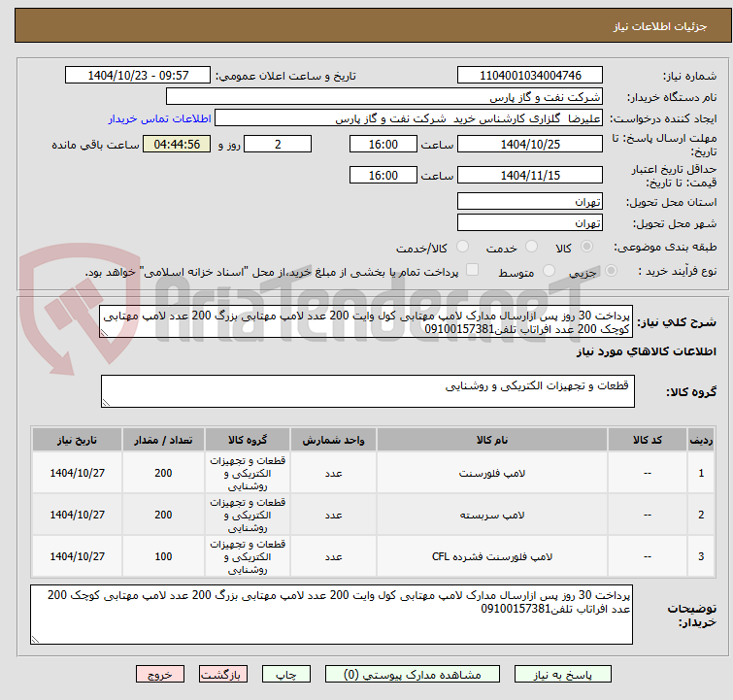Image resolution: width=733 pixels, height=700 pixels.
Task: Select the کالا radio button
Action: point(586,247)
